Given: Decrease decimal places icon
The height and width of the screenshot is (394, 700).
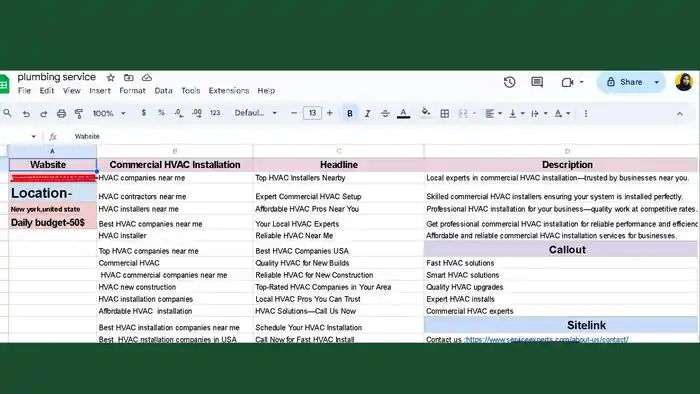Looking at the screenshot, I should (179, 113).
